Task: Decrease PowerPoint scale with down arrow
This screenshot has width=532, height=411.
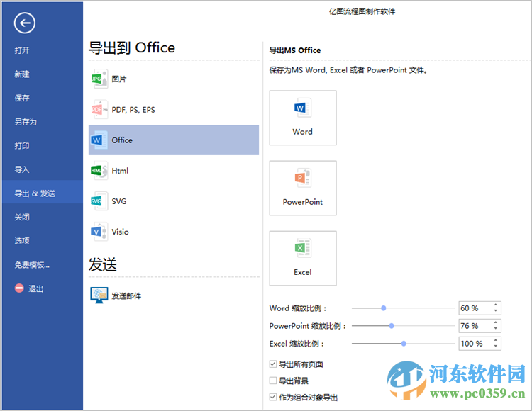Action: pyautogui.click(x=496, y=328)
